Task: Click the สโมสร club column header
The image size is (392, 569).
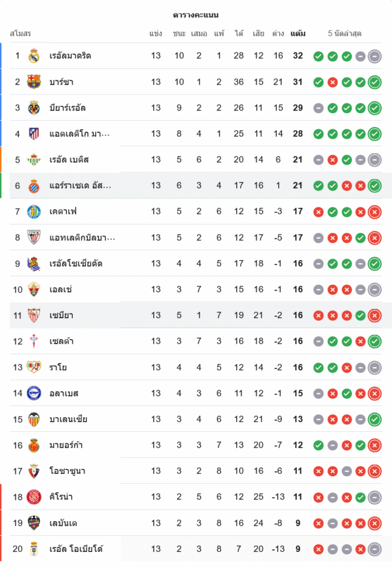Action: [20, 34]
